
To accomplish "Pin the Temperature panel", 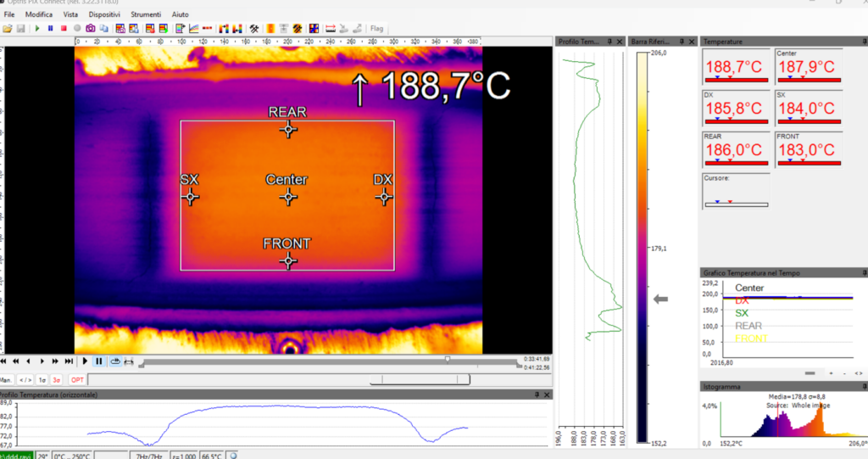I will (x=864, y=42).
